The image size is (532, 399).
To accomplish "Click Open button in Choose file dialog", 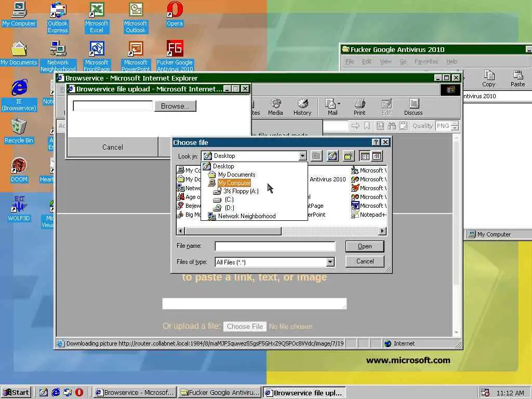I will [x=365, y=246].
